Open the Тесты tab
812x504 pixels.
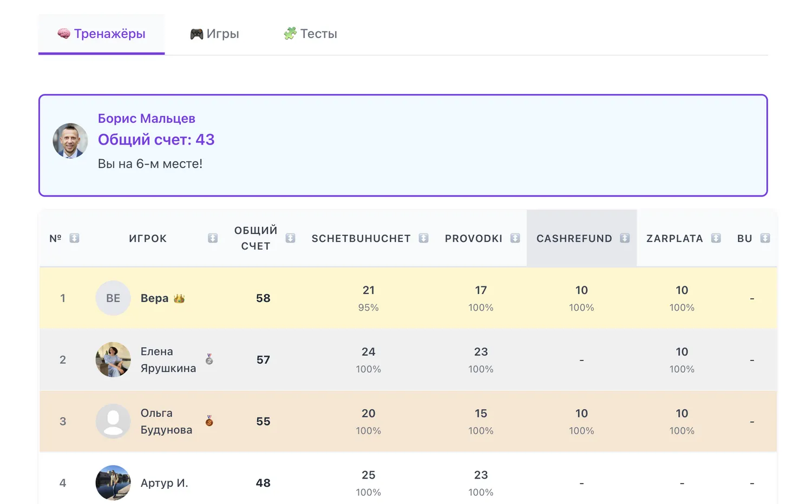tap(310, 34)
